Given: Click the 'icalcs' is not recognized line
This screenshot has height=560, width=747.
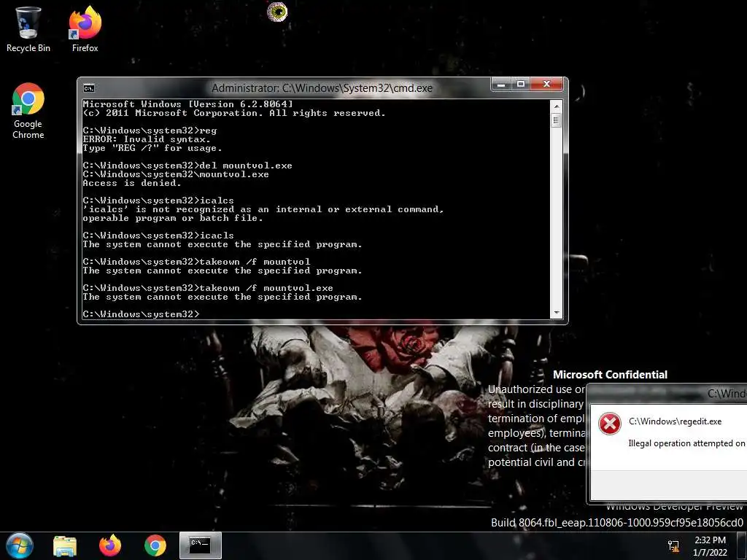Looking at the screenshot, I should click(x=263, y=209).
